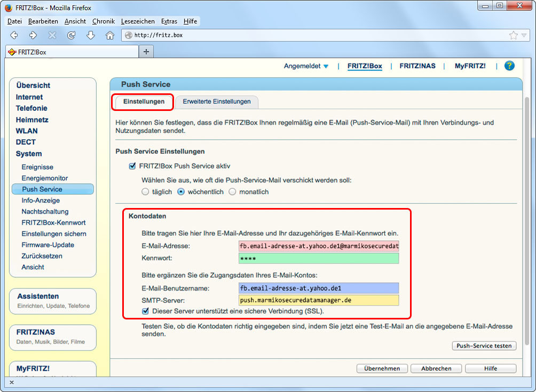Open Firmware-Update in sidebar
This screenshot has height=392, width=536.
(x=48, y=245)
